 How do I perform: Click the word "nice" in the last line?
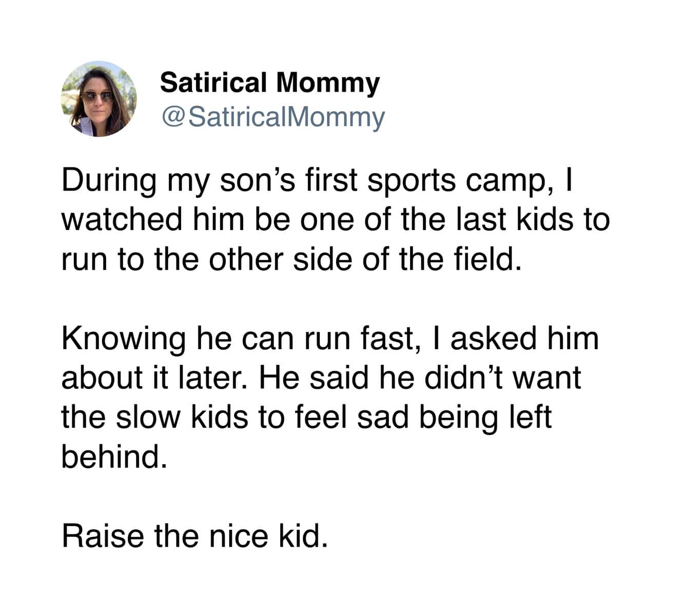point(239,535)
